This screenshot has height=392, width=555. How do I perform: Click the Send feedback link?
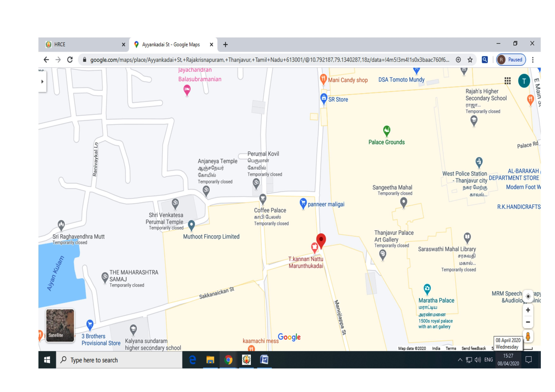click(474, 348)
